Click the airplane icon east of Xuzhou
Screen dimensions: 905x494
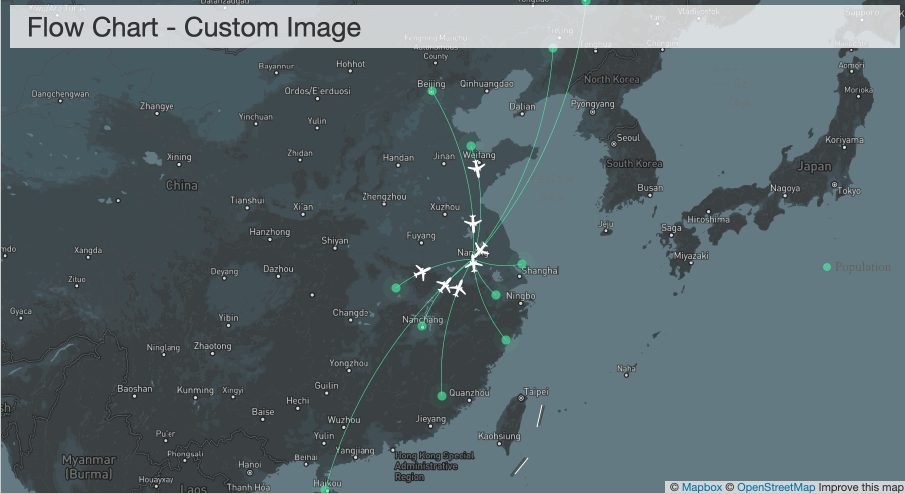coord(473,223)
